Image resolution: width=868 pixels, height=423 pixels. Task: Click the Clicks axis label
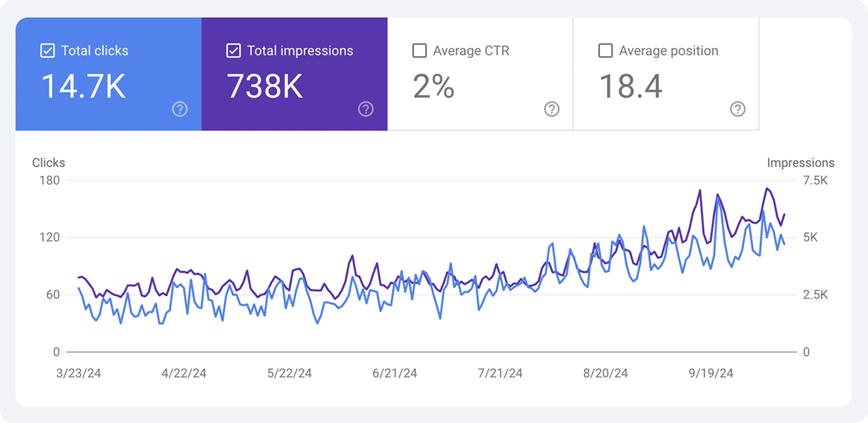click(x=48, y=162)
